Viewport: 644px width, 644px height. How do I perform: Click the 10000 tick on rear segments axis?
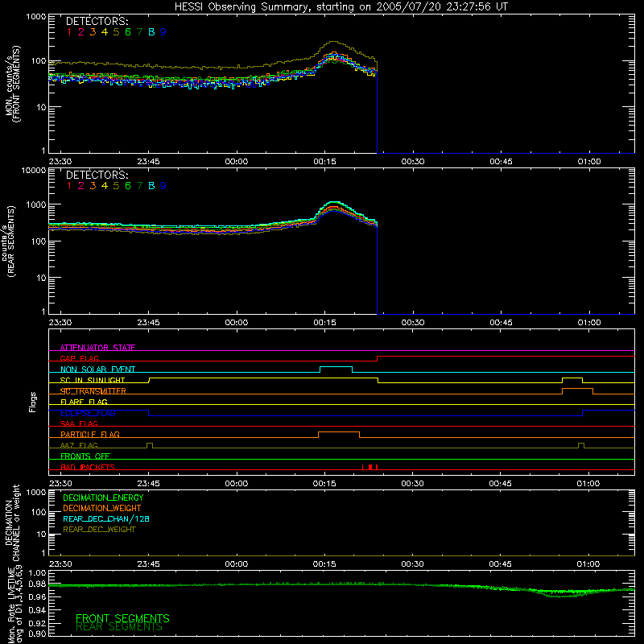(x=34, y=170)
